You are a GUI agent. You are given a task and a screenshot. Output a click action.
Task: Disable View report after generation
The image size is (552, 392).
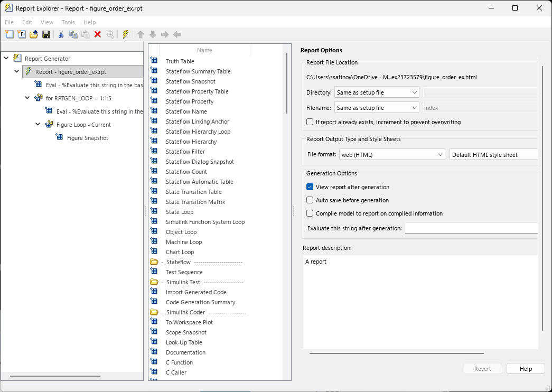click(x=311, y=186)
